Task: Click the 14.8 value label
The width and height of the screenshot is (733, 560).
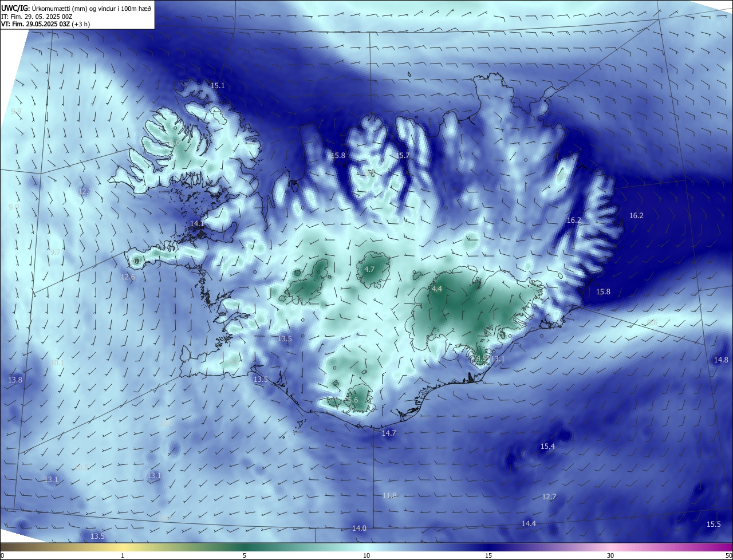Action: pyautogui.click(x=721, y=360)
